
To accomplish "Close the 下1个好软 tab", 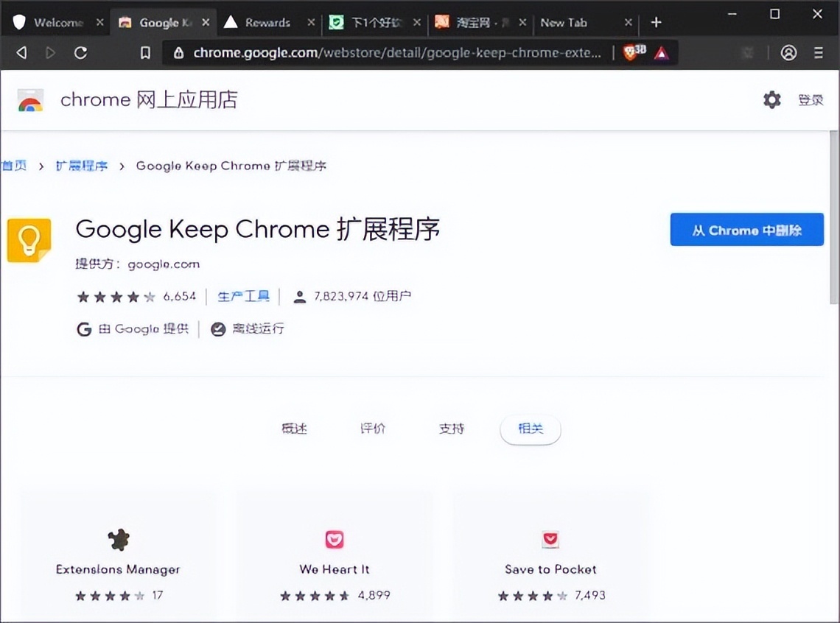I will [x=417, y=23].
